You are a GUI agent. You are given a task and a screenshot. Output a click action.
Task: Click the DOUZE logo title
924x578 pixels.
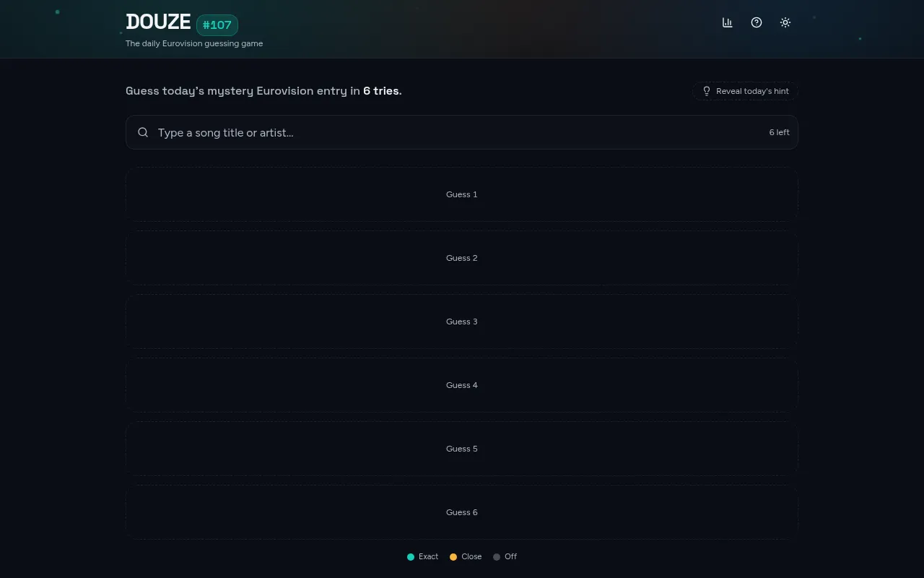click(158, 22)
